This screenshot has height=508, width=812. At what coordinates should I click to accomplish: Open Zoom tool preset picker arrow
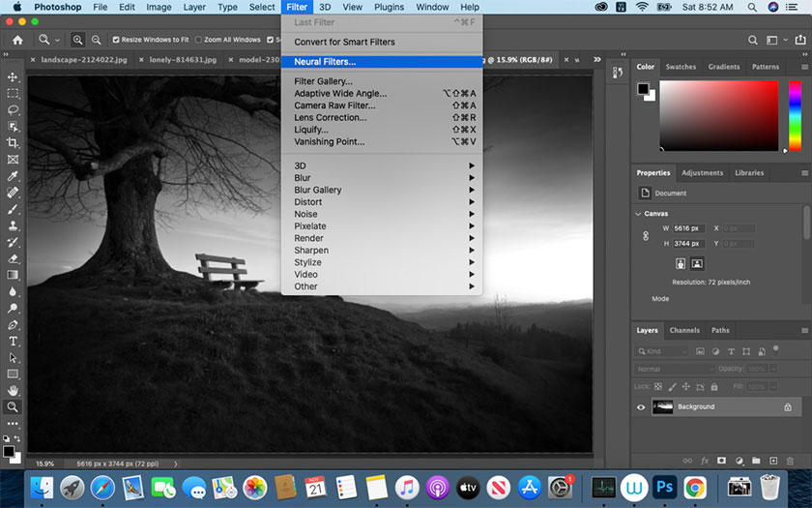click(57, 40)
